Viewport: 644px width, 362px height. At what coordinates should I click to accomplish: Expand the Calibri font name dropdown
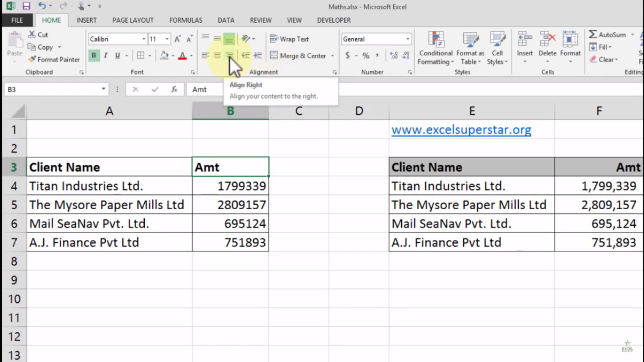point(144,39)
